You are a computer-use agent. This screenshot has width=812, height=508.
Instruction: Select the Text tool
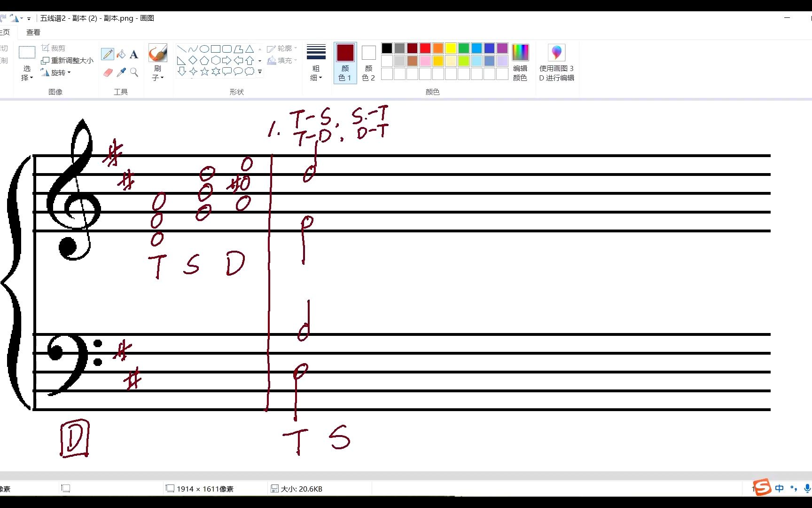[134, 54]
